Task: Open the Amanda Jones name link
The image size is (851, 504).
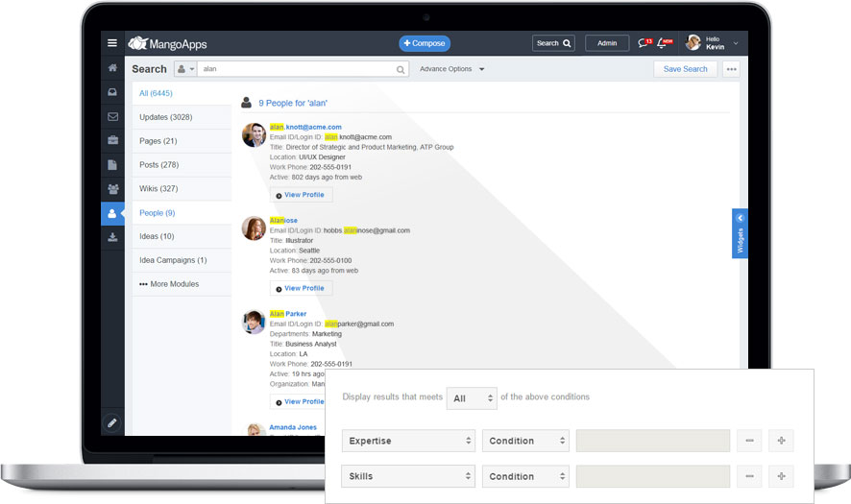Action: (293, 427)
